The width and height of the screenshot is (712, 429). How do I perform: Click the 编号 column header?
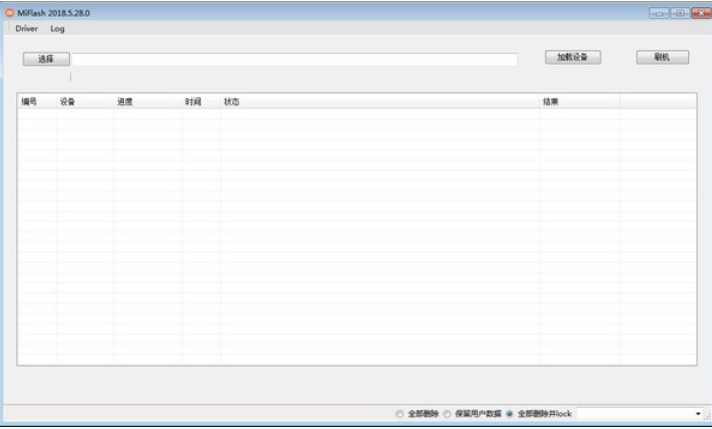pos(37,102)
